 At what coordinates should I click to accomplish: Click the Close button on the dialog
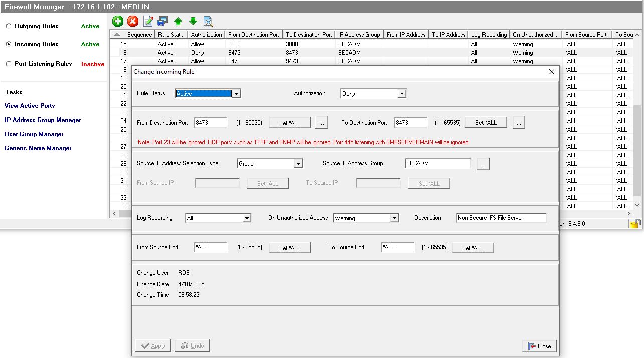pyautogui.click(x=539, y=346)
